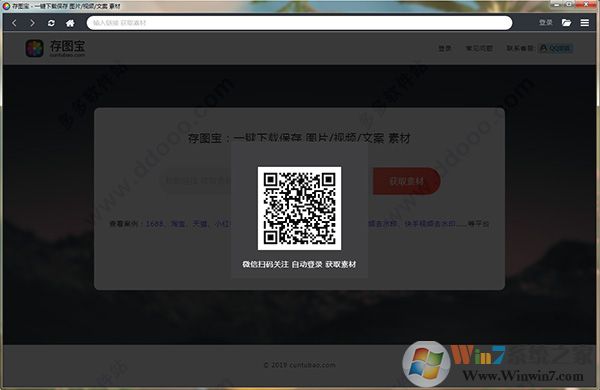600x390 pixels.
Task: Go back with the left arrow icon
Action: click(14, 23)
